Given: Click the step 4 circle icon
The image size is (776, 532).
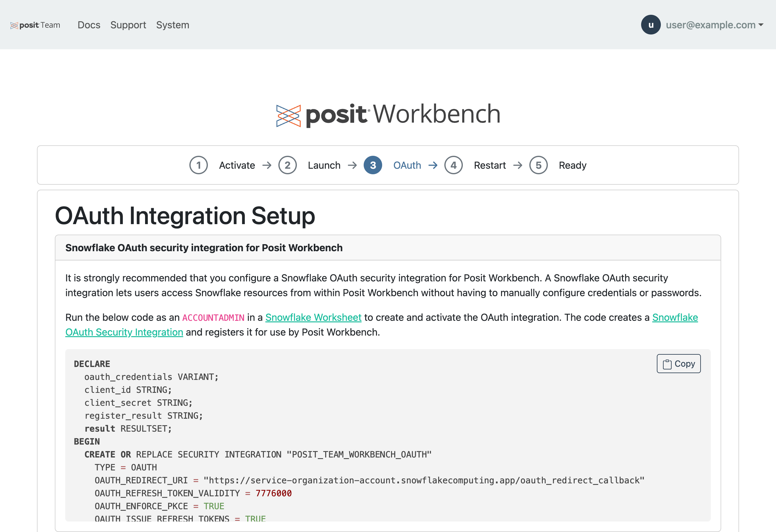Looking at the screenshot, I should click(453, 165).
